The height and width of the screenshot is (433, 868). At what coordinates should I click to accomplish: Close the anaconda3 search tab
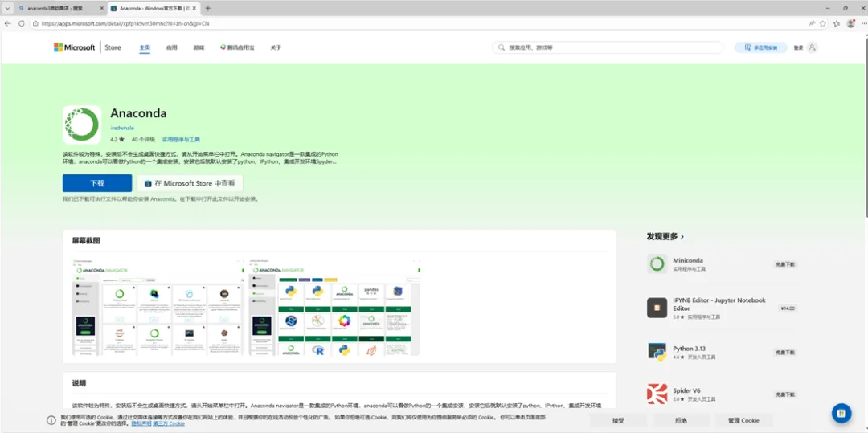coord(100,8)
